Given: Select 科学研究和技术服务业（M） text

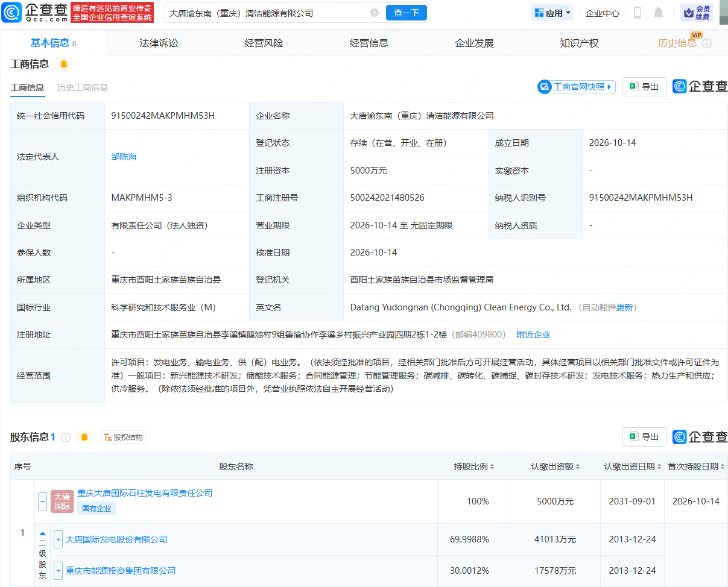Looking at the screenshot, I should click(163, 307).
